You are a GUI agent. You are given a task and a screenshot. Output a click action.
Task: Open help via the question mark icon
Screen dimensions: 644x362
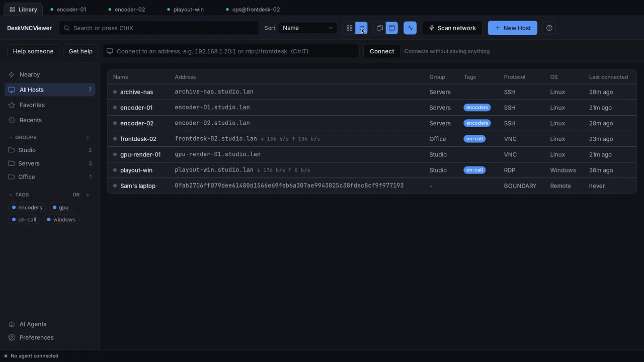549,28
